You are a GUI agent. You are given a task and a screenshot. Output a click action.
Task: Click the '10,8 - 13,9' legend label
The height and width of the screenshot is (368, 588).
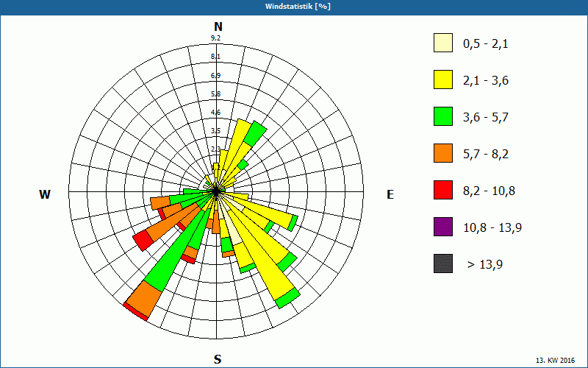tap(492, 228)
